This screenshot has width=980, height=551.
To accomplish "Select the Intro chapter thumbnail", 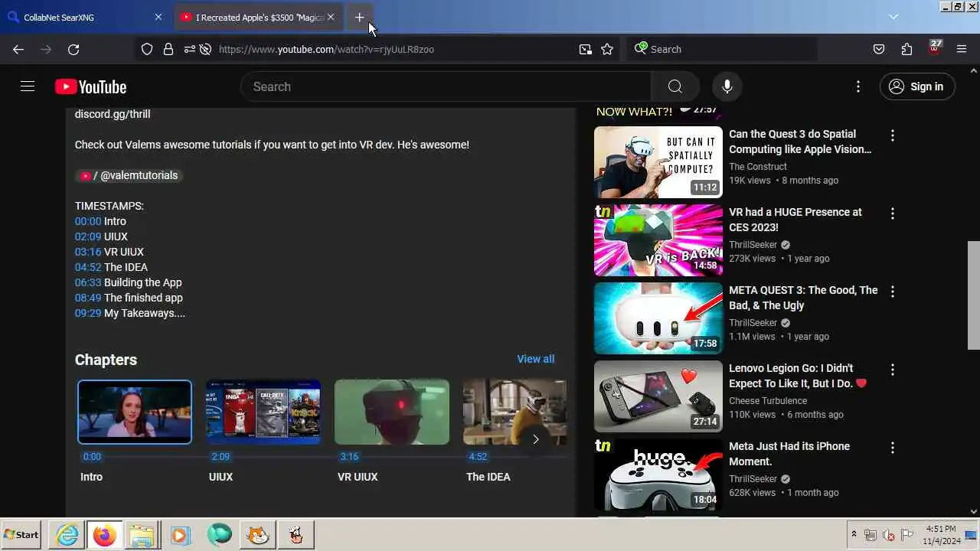I will (x=135, y=412).
